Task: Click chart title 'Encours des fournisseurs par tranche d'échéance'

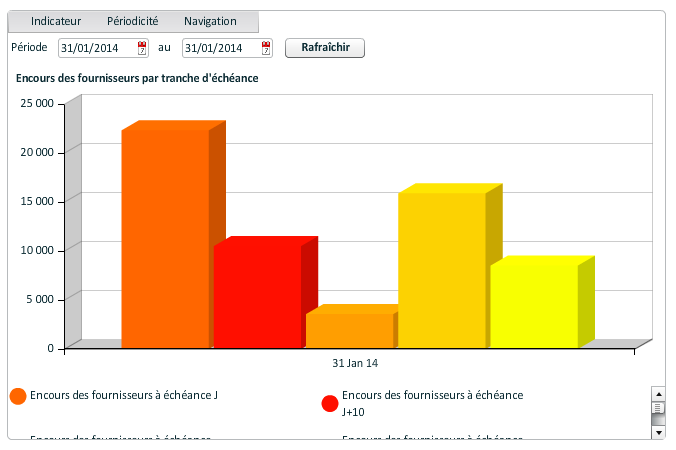Action: tap(137, 78)
